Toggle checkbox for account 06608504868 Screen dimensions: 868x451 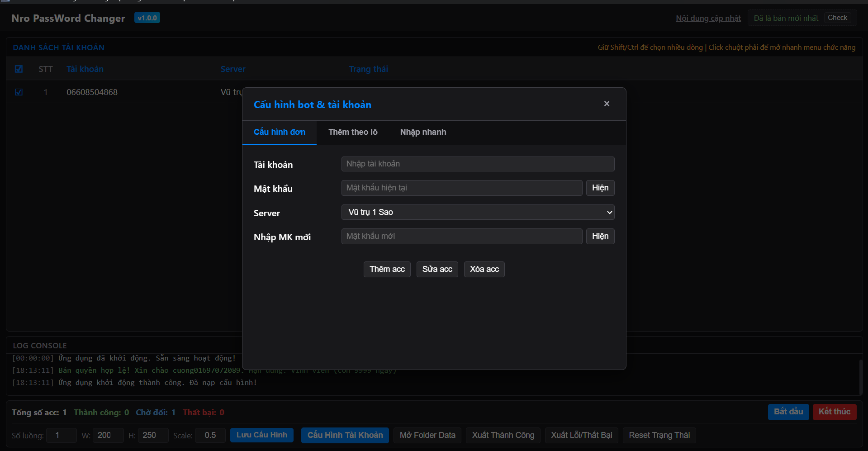coord(19,92)
